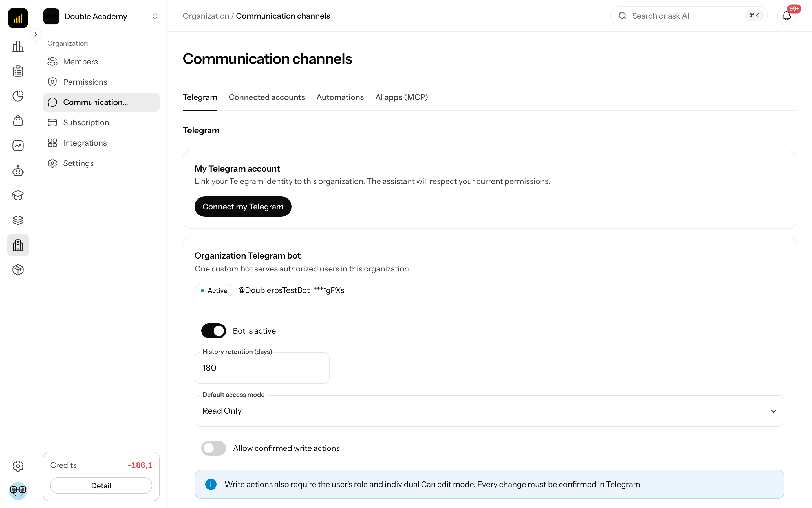The width and height of the screenshot is (812, 508).
Task: Click the blue info icon in write actions notice
Action: [211, 485]
